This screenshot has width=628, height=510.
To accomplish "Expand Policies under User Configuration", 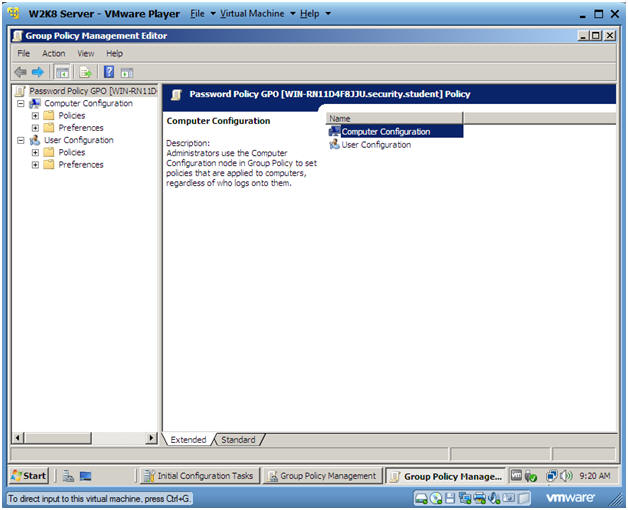I will 35,153.
